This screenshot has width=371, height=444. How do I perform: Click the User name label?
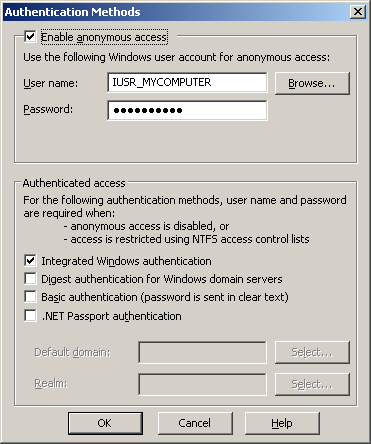[50, 83]
